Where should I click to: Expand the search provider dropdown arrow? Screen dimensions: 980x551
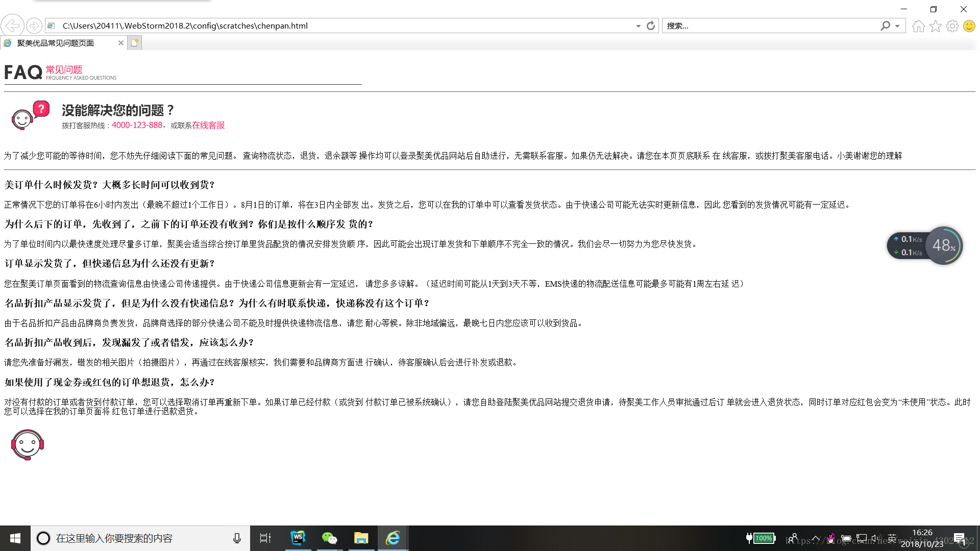(x=897, y=26)
